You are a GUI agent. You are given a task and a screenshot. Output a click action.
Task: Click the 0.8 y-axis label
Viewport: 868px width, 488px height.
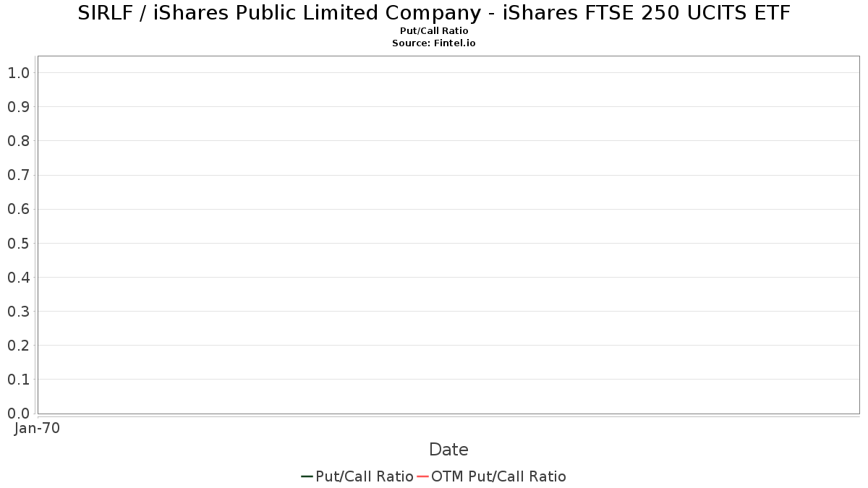[18, 141]
